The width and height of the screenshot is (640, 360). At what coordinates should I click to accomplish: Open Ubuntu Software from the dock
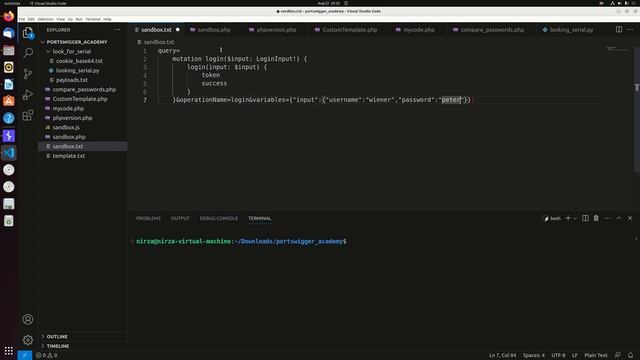coord(9,101)
